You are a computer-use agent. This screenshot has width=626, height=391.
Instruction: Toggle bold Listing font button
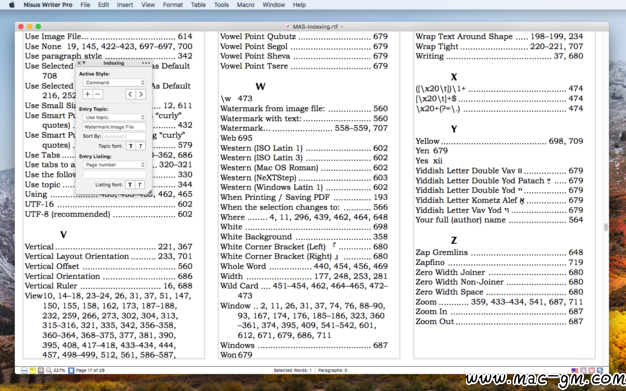pos(130,185)
